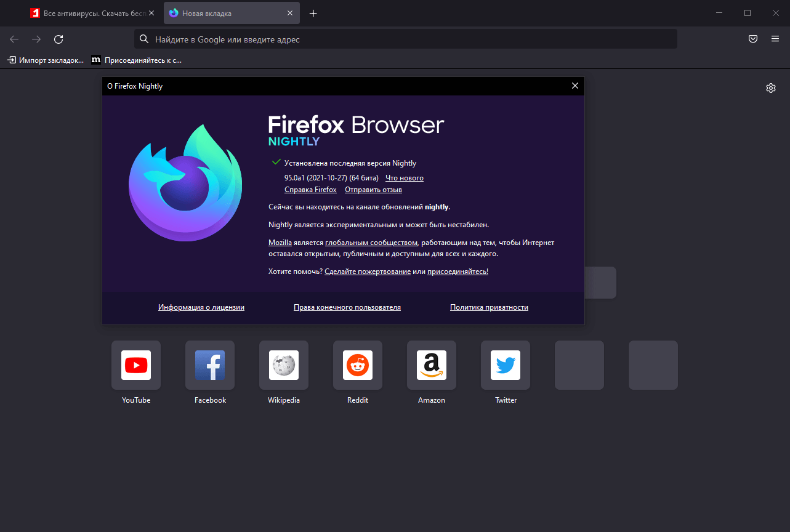Open 'Импорт закладок' bookmark item
This screenshot has height=532, width=790.
point(45,60)
